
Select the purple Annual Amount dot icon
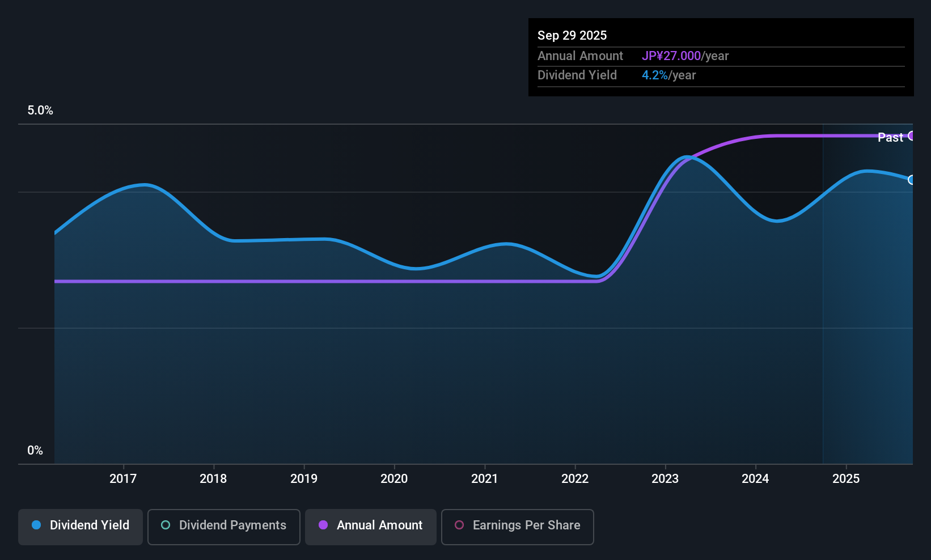tap(323, 525)
